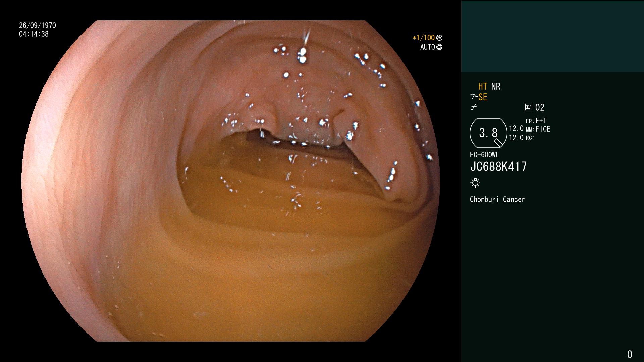This screenshot has height=362, width=644.
Task: Click the endoscopic video image
Action: 231,181
